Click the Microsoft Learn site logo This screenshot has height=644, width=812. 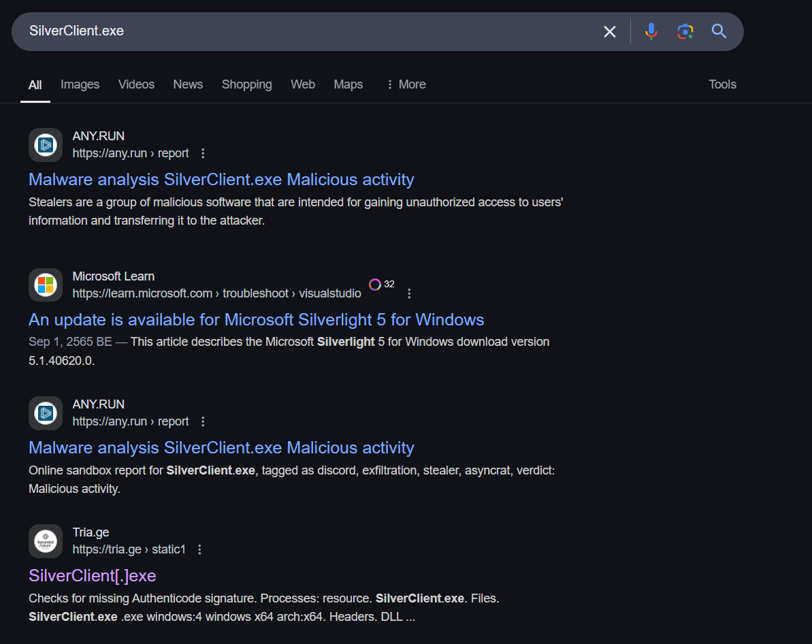click(46, 285)
